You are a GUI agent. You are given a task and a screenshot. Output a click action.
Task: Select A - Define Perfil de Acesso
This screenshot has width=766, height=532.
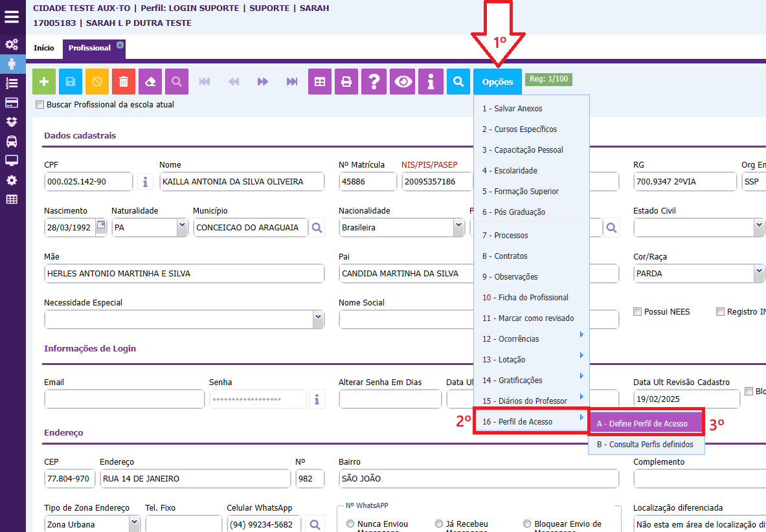pos(646,423)
